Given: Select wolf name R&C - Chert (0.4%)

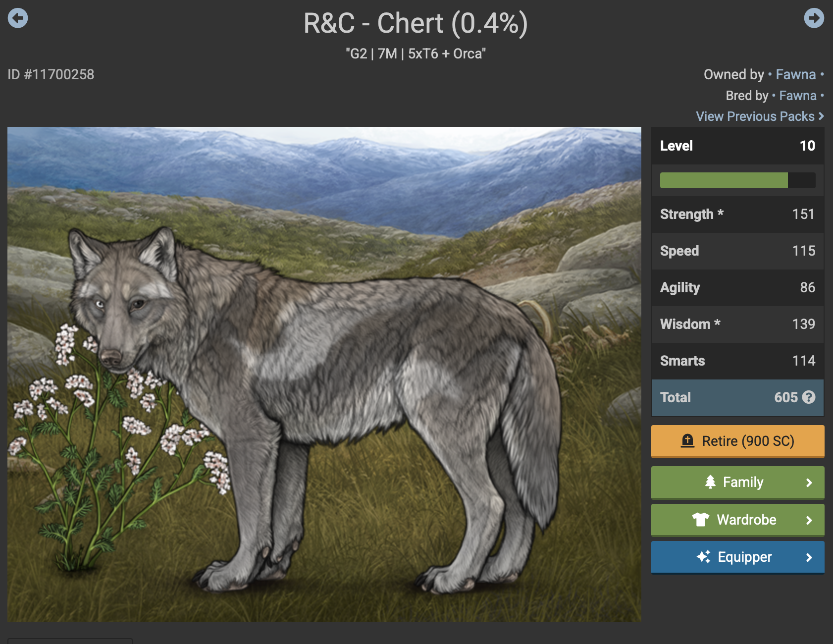Looking at the screenshot, I should [x=416, y=23].
